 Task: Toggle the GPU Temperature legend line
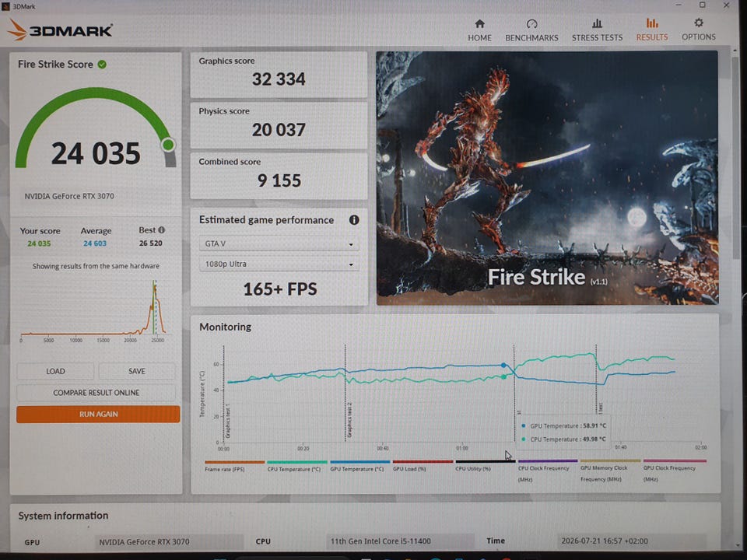pos(359,466)
